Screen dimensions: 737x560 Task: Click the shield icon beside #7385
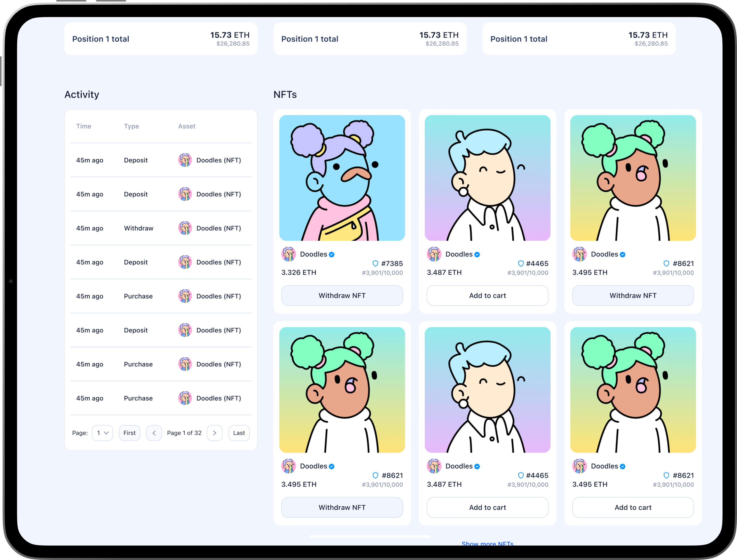click(375, 263)
